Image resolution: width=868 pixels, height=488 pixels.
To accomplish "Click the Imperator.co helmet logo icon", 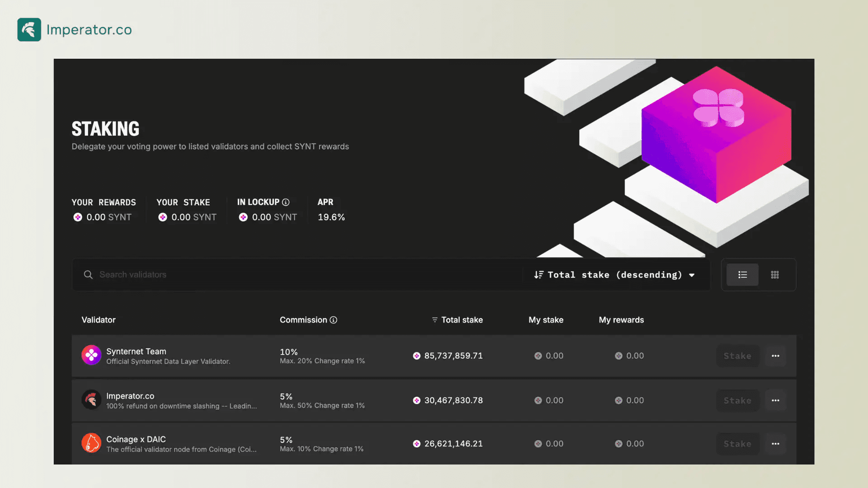I will (29, 29).
